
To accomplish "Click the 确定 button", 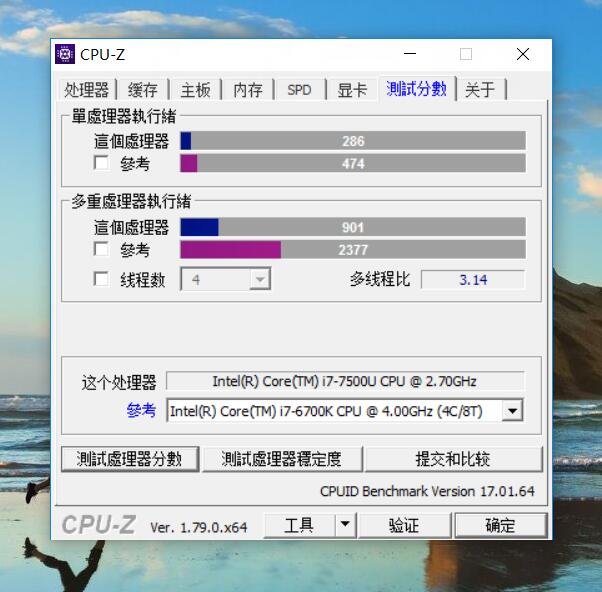I will (x=501, y=525).
